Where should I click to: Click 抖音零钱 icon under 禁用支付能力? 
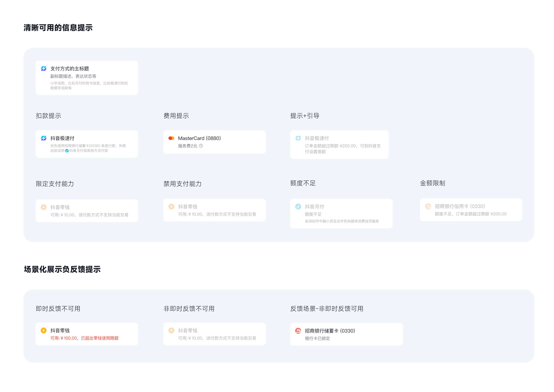point(171,206)
